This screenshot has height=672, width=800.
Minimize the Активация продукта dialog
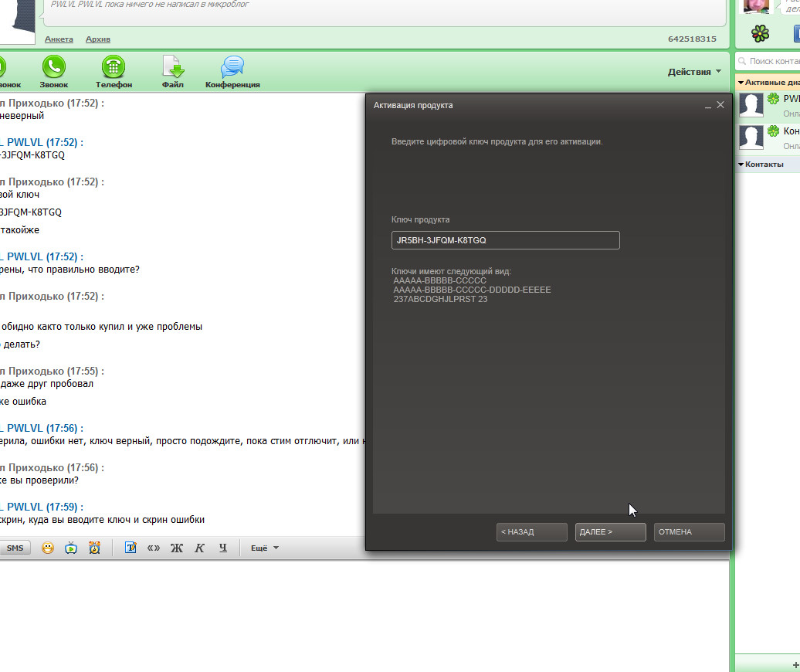click(x=708, y=106)
